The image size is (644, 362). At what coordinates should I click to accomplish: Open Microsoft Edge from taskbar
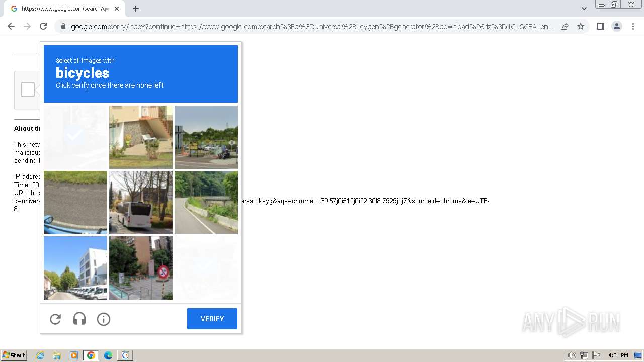pyautogui.click(x=108, y=355)
